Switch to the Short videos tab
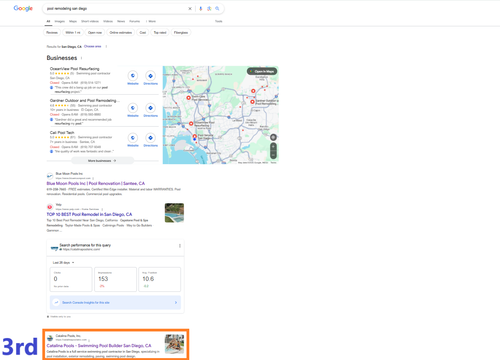Viewport: 500px width, 360px height. (90, 21)
